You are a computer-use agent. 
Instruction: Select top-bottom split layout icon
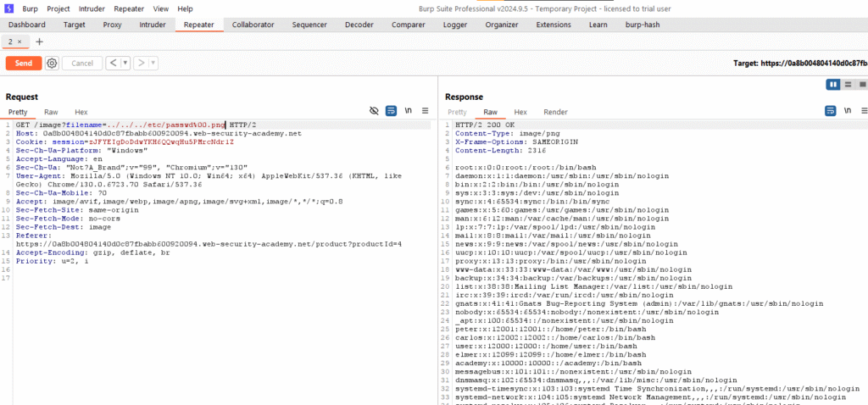pos(848,84)
